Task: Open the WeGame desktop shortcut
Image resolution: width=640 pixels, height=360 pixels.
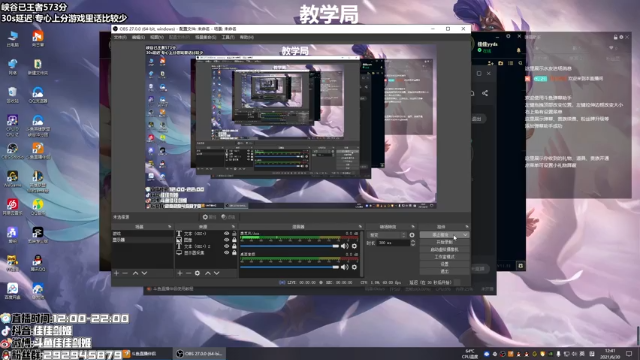Action: pos(13,179)
